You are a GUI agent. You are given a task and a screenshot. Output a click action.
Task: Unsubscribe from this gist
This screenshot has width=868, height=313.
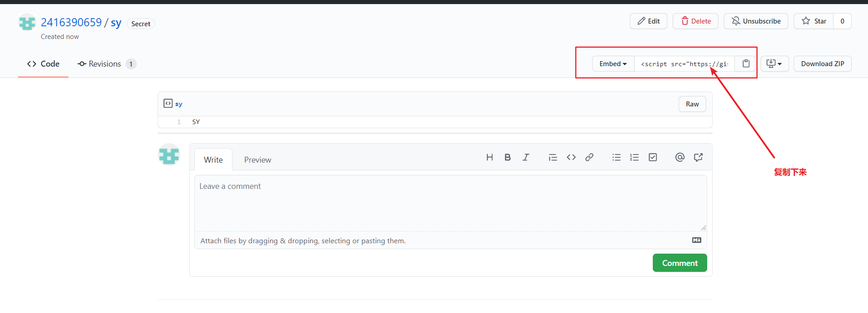pos(756,21)
